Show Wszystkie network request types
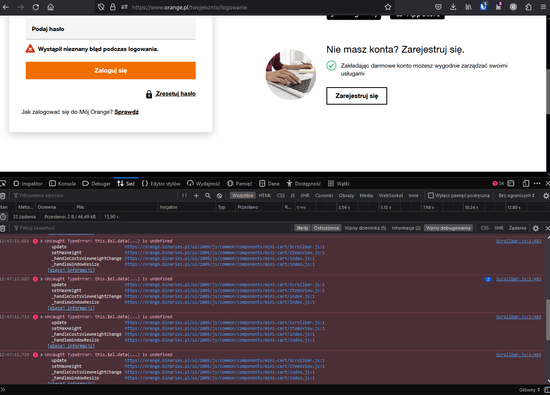Viewport: 550px width, 395px height. (x=242, y=195)
